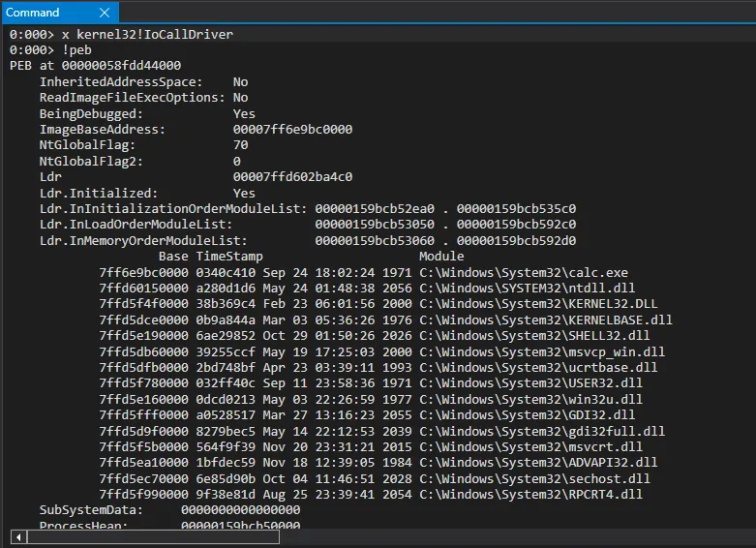The image size is (756, 548).
Task: Click the GDI32.dll module path
Action: click(527, 414)
